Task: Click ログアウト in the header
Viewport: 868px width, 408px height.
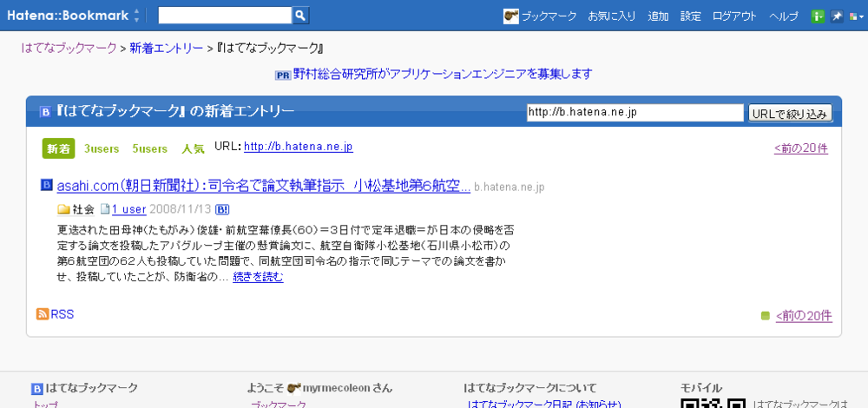Action: [x=734, y=16]
